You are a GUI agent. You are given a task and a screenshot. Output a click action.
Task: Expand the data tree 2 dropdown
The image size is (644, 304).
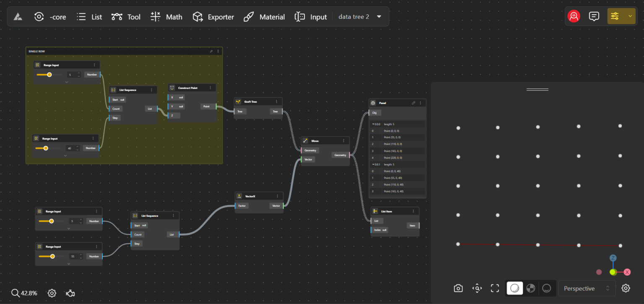point(379,16)
